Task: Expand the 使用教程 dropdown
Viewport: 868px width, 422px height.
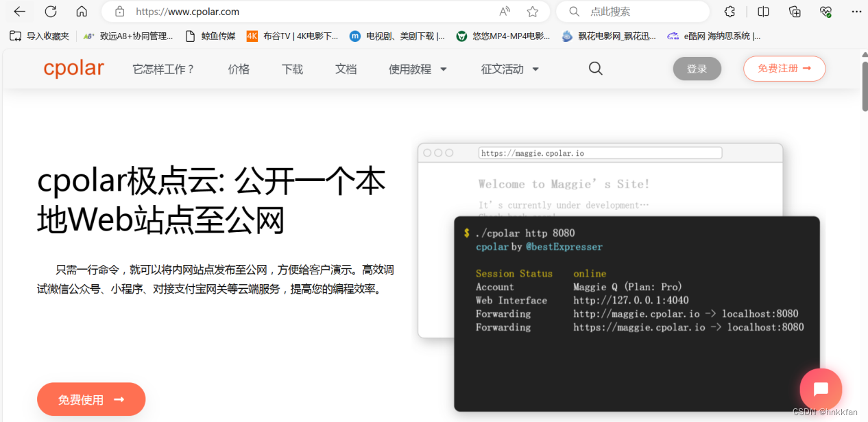Action: coord(418,69)
